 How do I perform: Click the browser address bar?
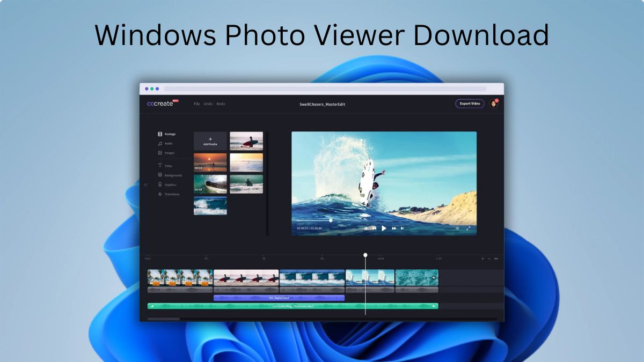pyautogui.click(x=325, y=88)
